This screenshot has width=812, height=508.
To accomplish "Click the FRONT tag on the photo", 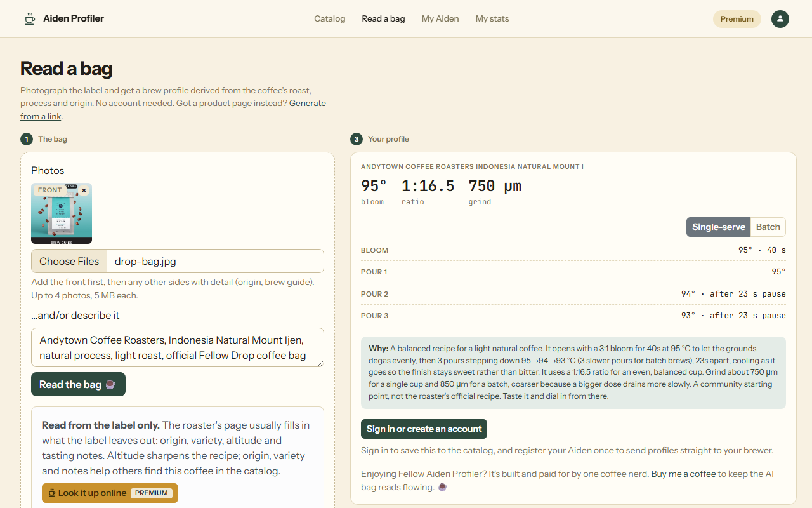I will pos(49,190).
